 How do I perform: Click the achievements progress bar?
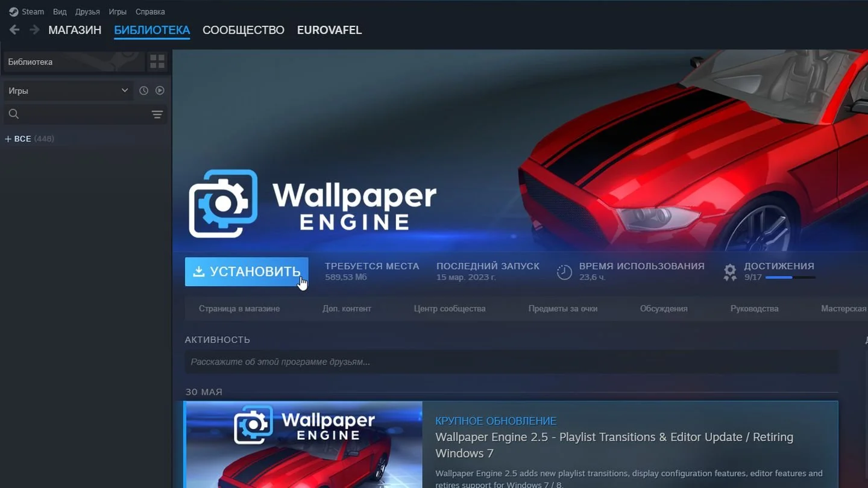tap(790, 278)
